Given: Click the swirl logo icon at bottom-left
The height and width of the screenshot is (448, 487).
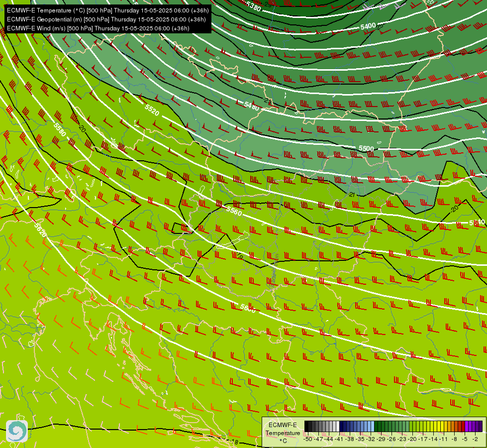Looking at the screenshot, I should [x=17, y=431].
